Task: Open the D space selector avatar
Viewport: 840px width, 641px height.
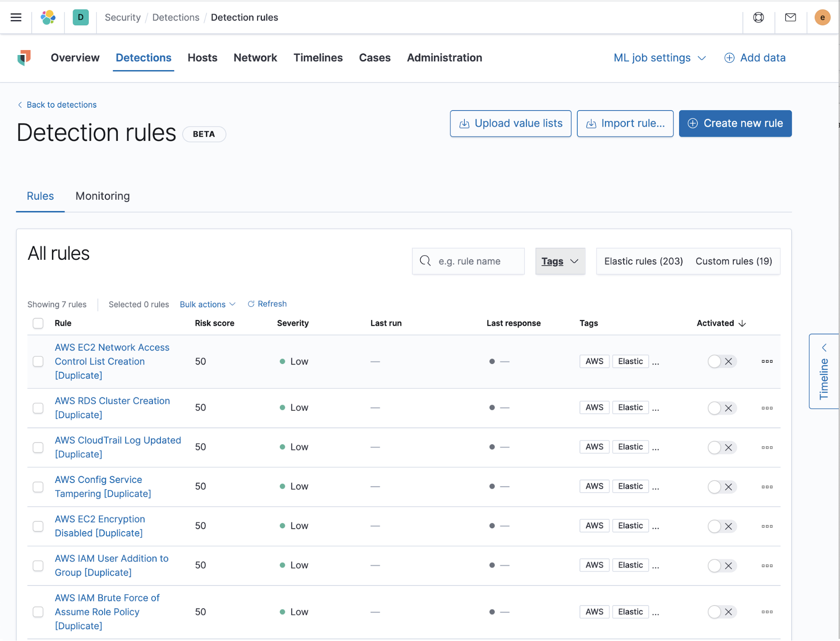Action: click(81, 17)
